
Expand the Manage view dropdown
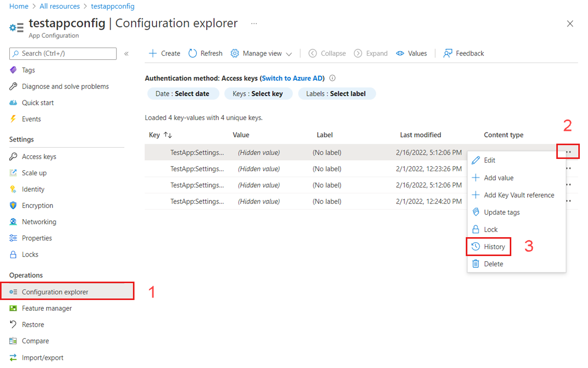(262, 53)
